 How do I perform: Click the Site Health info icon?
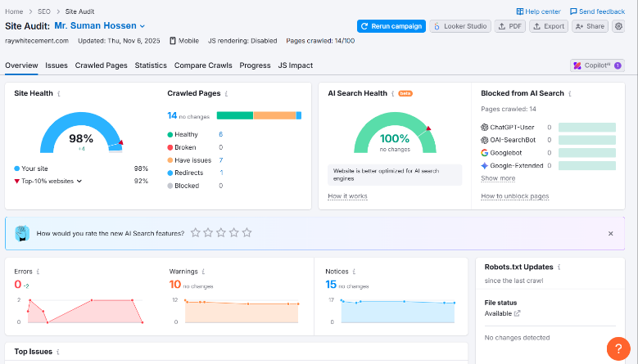coord(59,94)
